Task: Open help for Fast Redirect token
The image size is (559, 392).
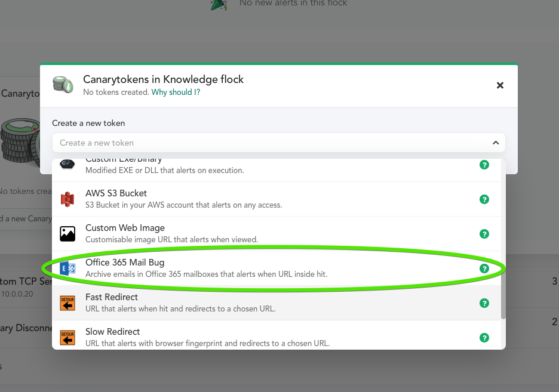Action: [x=484, y=303]
